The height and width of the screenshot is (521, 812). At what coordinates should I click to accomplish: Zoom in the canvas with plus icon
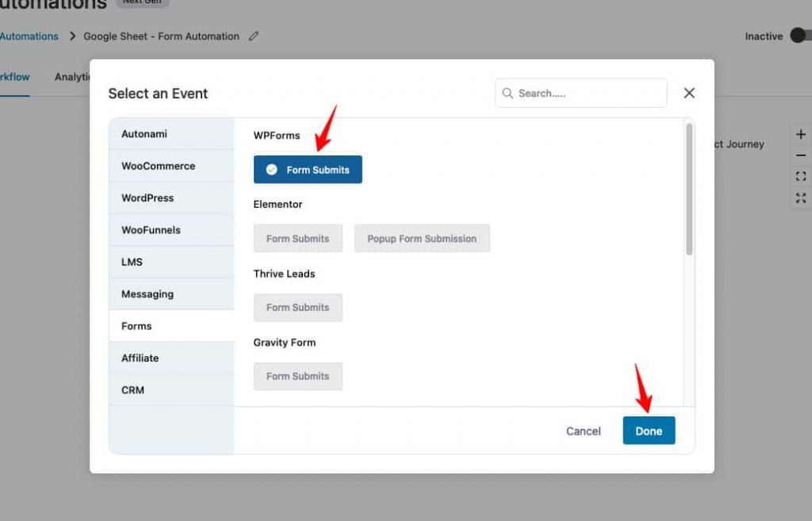coord(801,134)
